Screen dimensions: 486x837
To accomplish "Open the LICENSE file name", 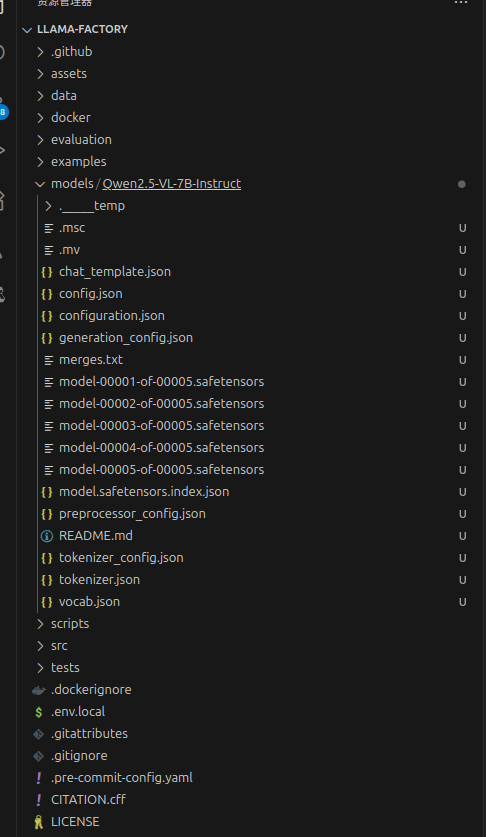I will click(75, 822).
